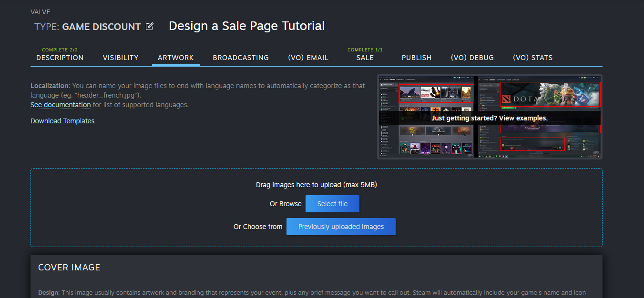Go to the Broadcasting tab

241,57
